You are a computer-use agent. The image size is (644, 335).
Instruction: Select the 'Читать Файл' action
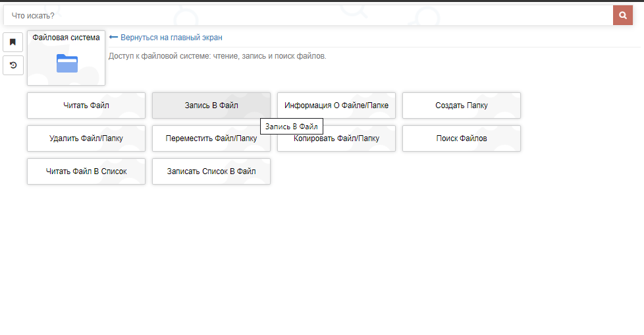click(x=86, y=106)
